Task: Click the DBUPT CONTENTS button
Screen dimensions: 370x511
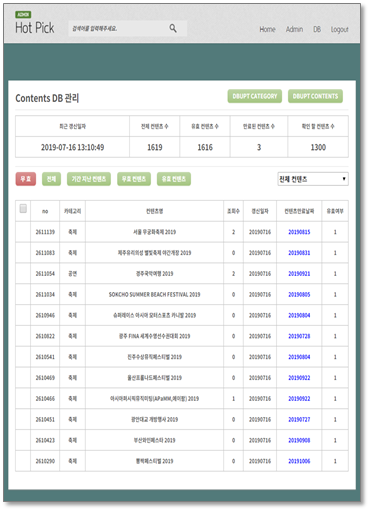Action: pos(315,96)
